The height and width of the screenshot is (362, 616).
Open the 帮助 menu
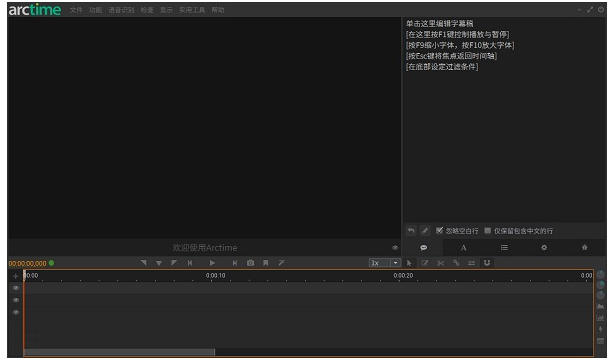(218, 10)
